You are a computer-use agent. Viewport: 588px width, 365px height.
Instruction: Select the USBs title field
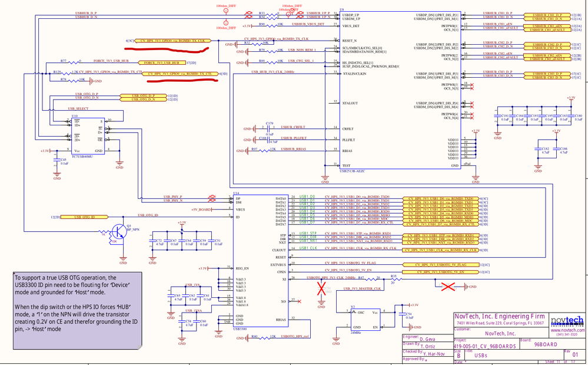481,355
